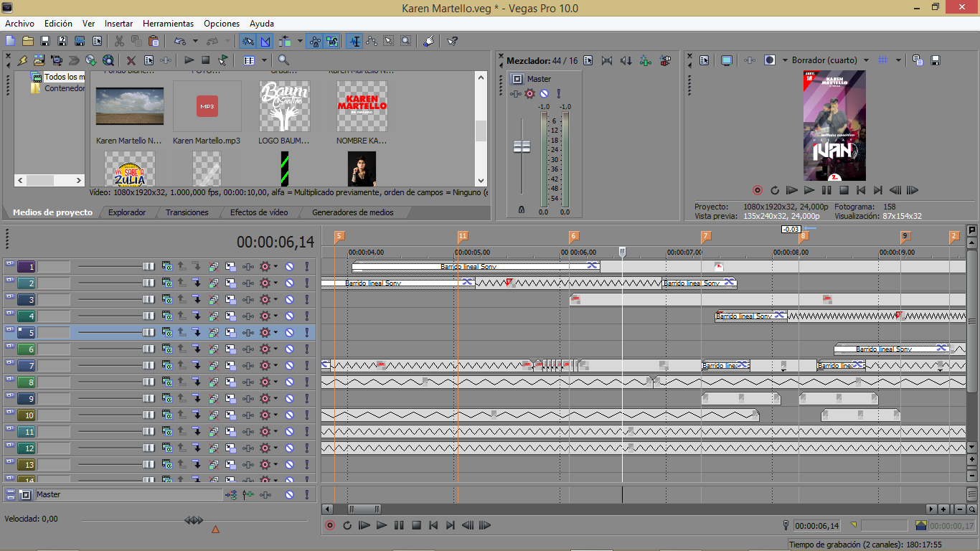The image size is (980, 551).
Task: Open the Insertar menu
Action: [x=118, y=24]
